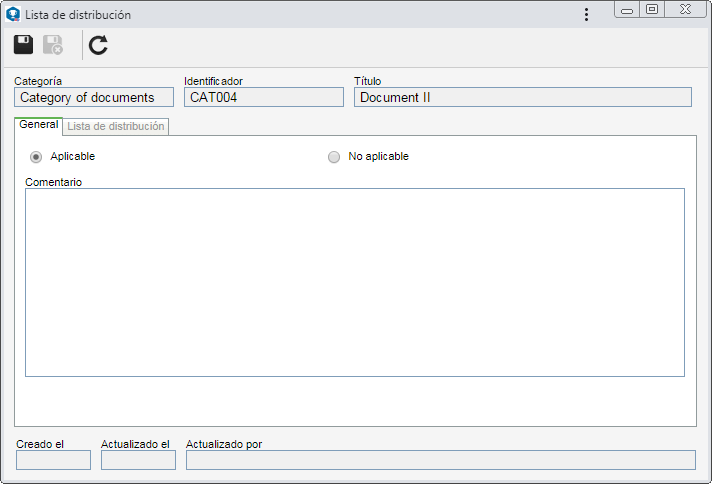This screenshot has width=712, height=484.
Task: Click the disabled save-and-close icon
Action: 53,44
